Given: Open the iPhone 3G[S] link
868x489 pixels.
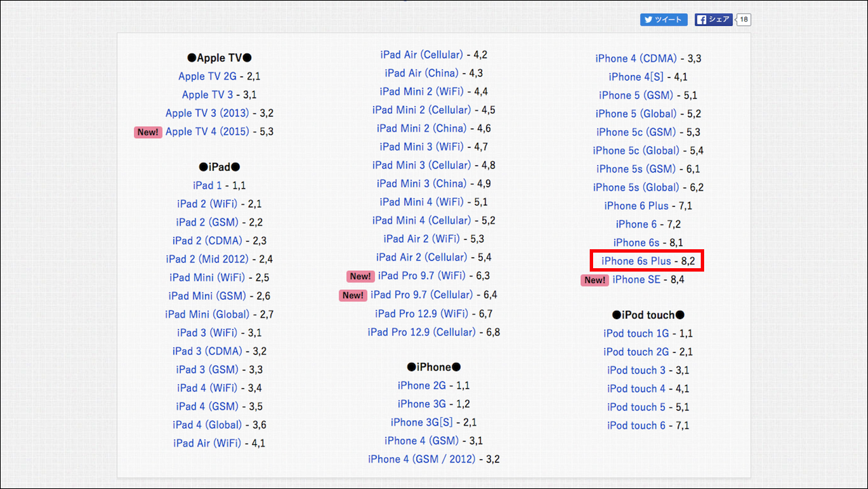Looking at the screenshot, I should (422, 422).
